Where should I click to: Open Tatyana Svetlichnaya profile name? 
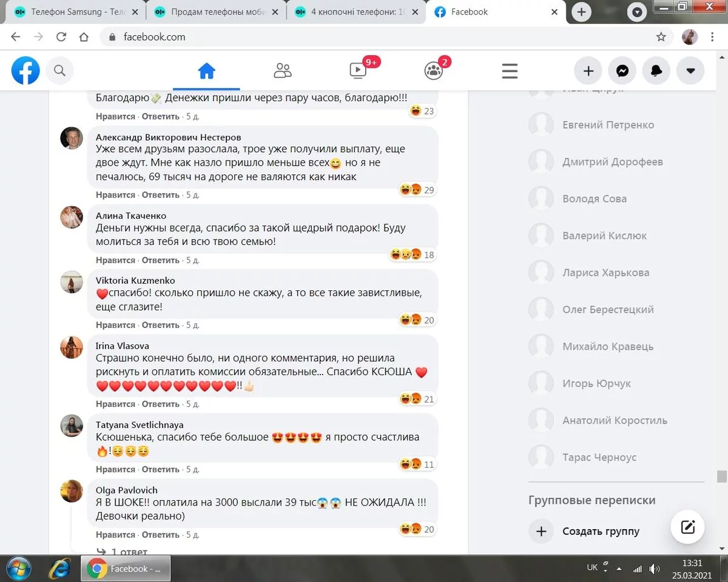[x=140, y=425]
